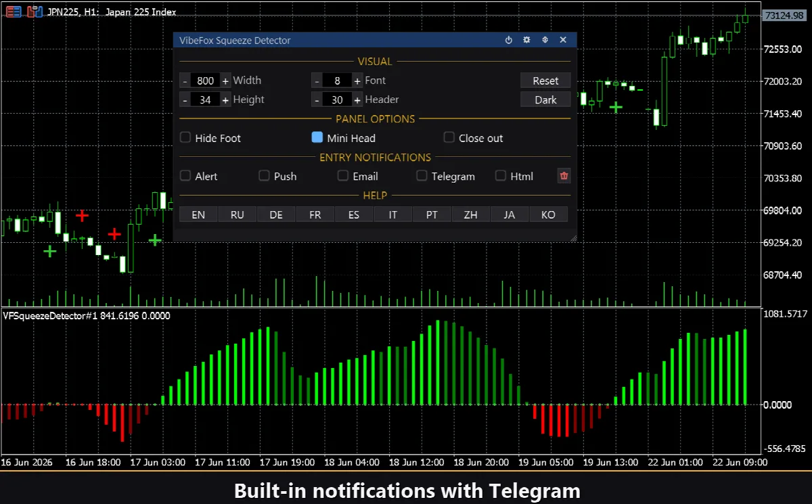Click the Height input field showing 34
812x504 pixels.
[x=205, y=100]
